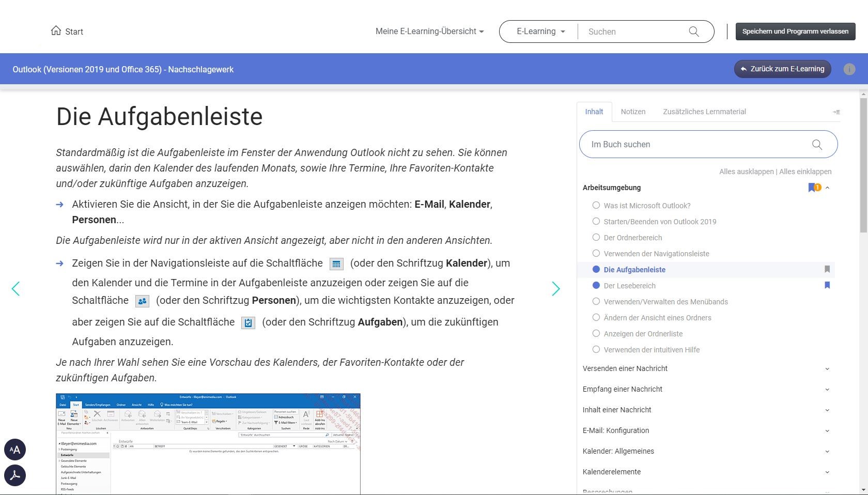Viewport: 868px width, 495px height.
Task: Expand Kalenderelemente section
Action: pyautogui.click(x=827, y=472)
